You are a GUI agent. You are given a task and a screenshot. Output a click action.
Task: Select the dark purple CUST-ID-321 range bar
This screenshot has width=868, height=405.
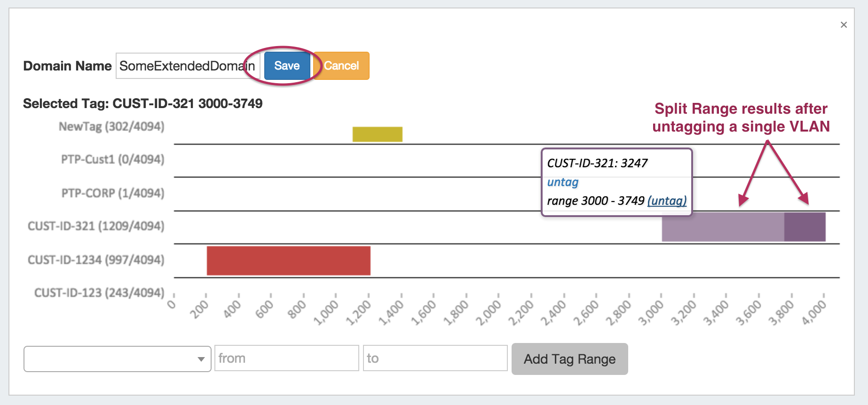point(805,227)
